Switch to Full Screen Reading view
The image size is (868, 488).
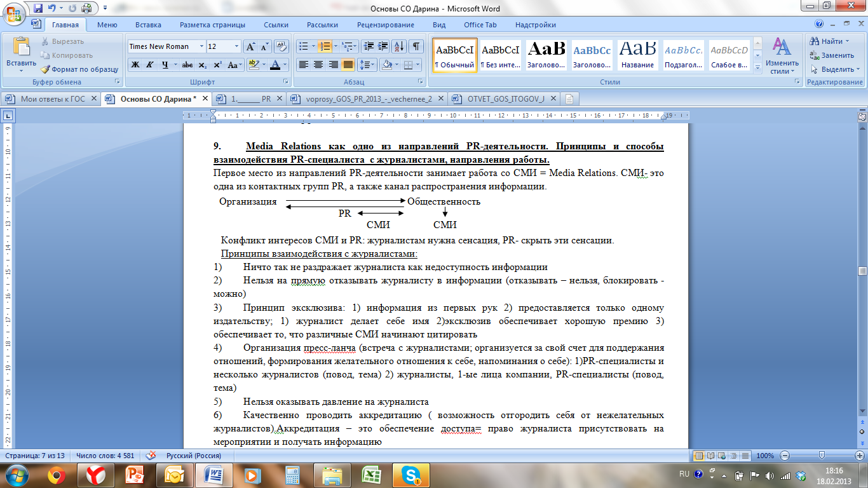pos(711,456)
